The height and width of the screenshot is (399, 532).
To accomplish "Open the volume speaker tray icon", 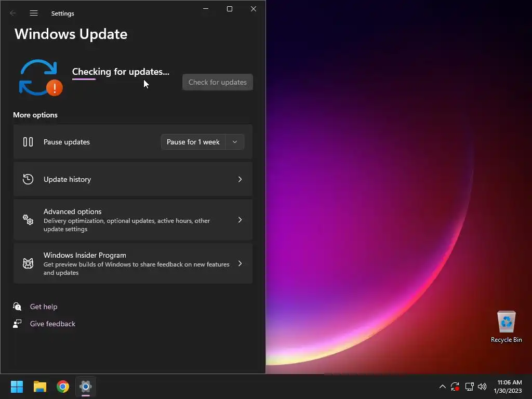I will click(482, 387).
